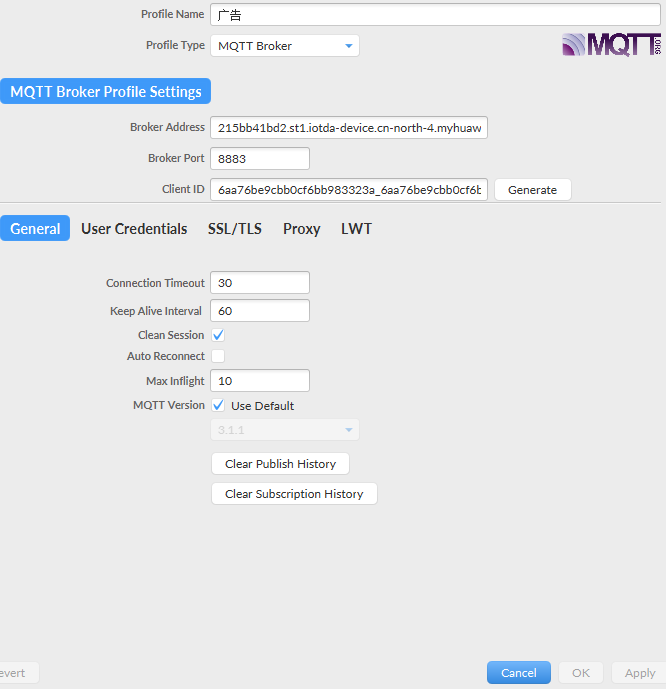Click the Apply button
The image size is (666, 689).
(640, 673)
